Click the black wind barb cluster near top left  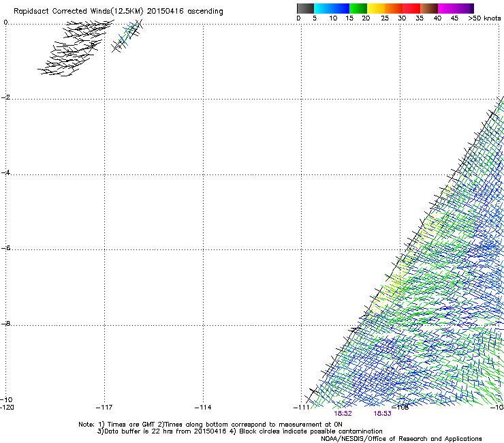coord(76,48)
